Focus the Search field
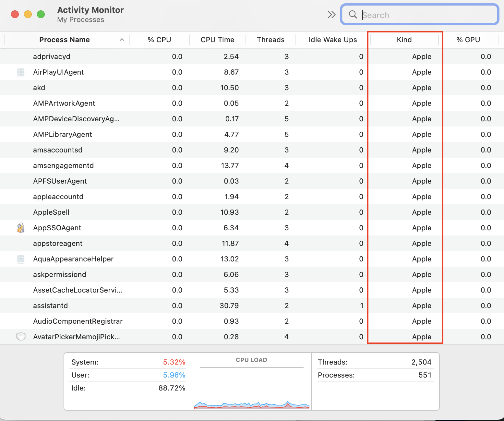Viewport: 504px width, 421px height. [x=419, y=15]
